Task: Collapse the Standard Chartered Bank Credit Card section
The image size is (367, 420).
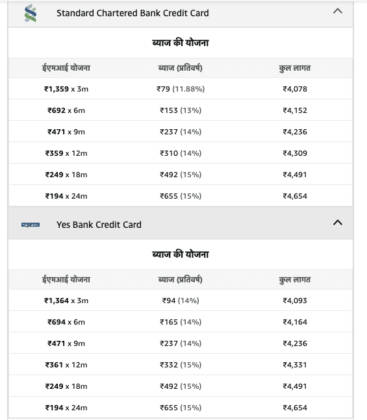Action: pos(337,12)
